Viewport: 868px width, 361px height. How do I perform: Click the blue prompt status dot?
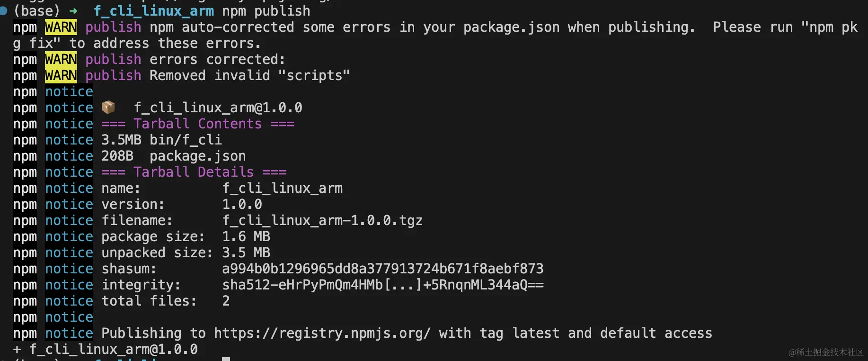click(x=3, y=10)
